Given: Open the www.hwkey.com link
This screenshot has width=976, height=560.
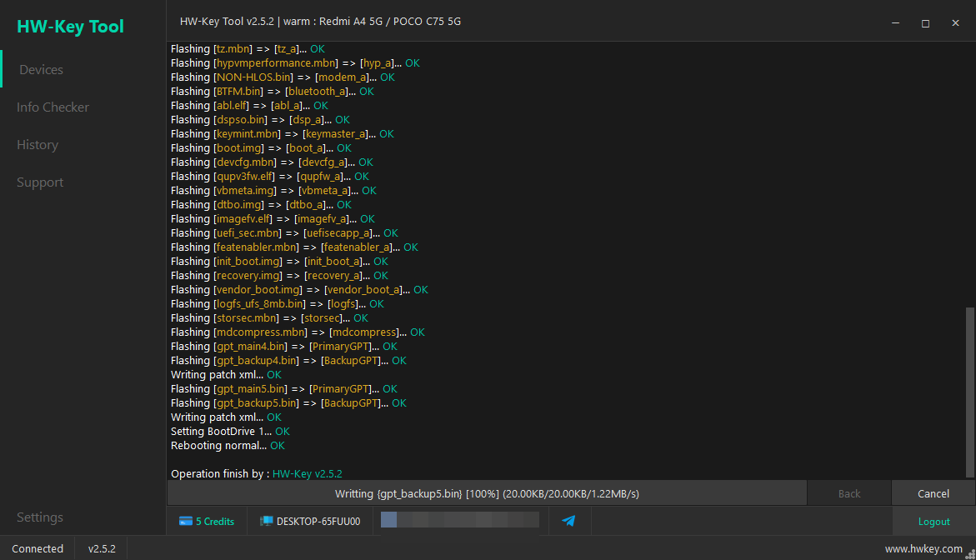Looking at the screenshot, I should 923,549.
